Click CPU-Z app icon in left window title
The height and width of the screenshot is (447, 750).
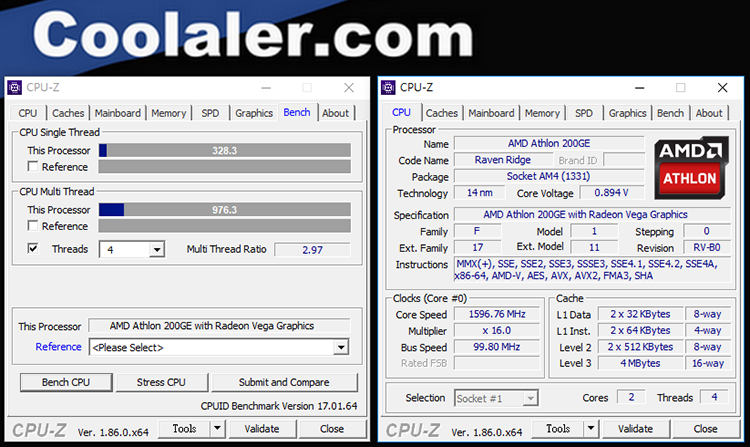[x=15, y=87]
